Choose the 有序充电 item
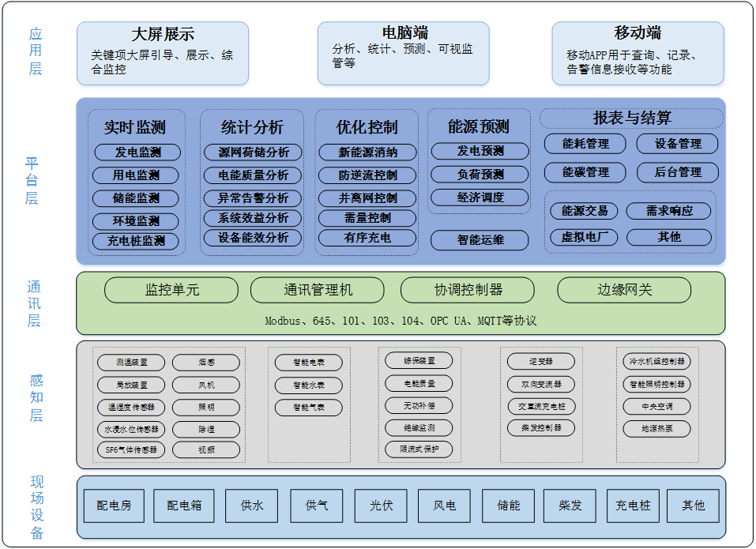This screenshot has width=756, height=549. pyautogui.click(x=368, y=238)
